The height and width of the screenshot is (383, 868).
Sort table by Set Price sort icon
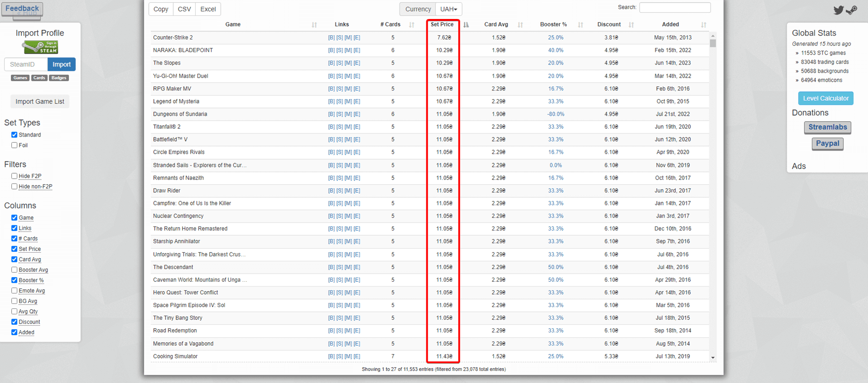(x=466, y=25)
